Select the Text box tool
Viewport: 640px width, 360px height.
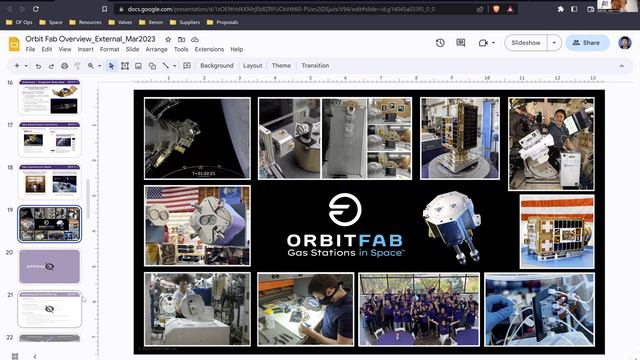125,66
